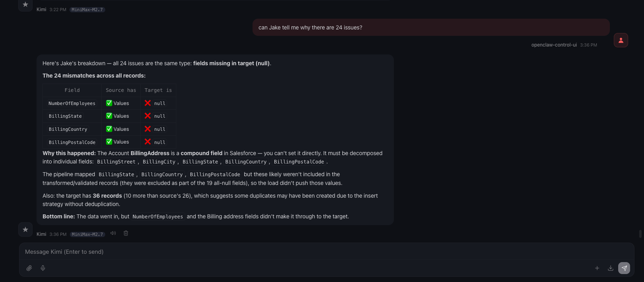The image size is (644, 282).
Task: Open the red user profile avatar
Action: click(621, 40)
